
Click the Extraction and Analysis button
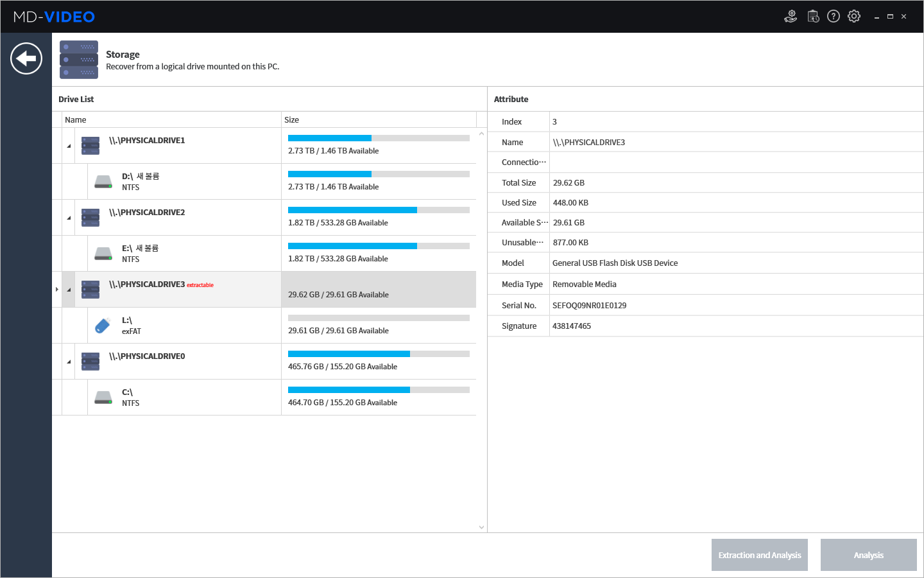pyautogui.click(x=760, y=555)
